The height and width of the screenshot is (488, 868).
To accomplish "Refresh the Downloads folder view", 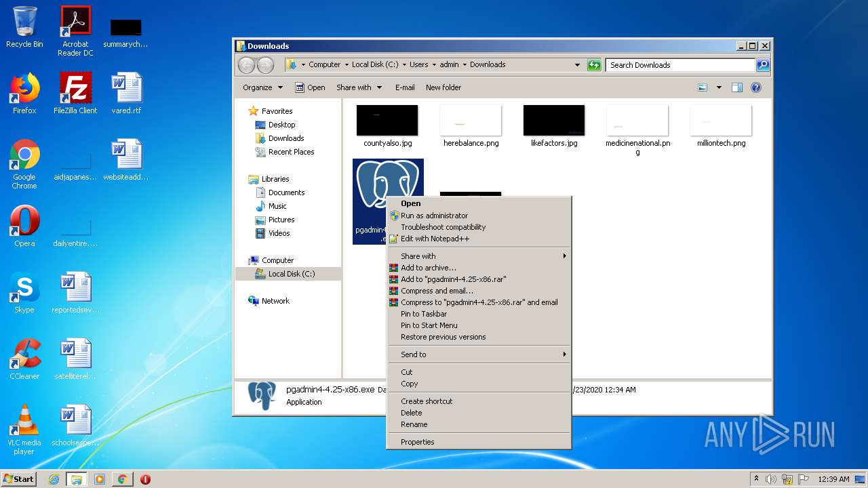I will 594,65.
